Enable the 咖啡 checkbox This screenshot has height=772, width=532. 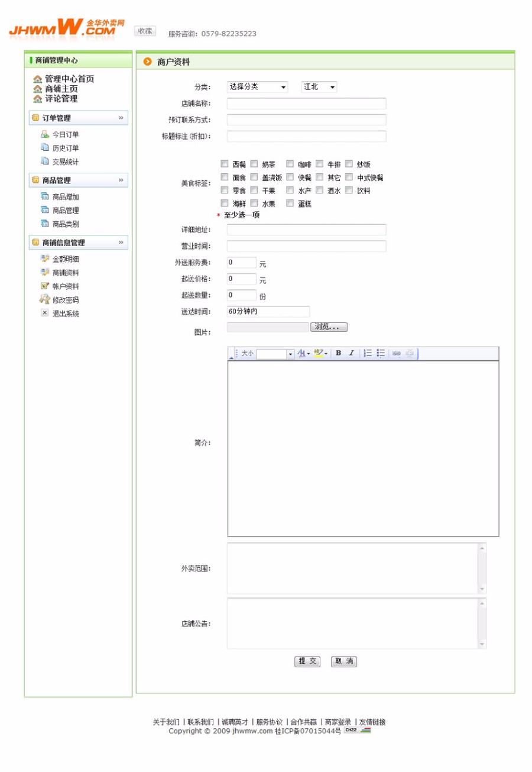[290, 164]
